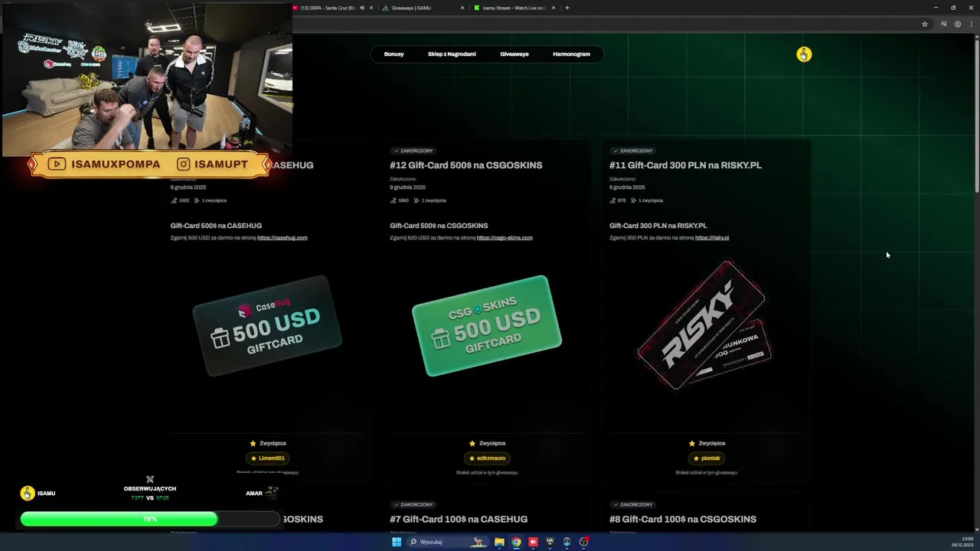Screen dimensions: 980x551
Task: Click the CaseHug 500 USD giftcard image
Action: click(x=267, y=326)
